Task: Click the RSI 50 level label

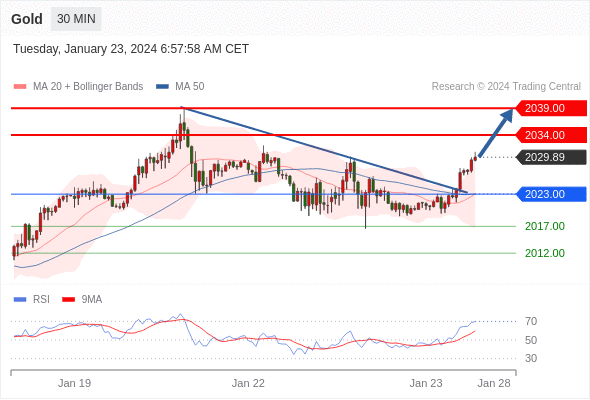Action: 531,340
